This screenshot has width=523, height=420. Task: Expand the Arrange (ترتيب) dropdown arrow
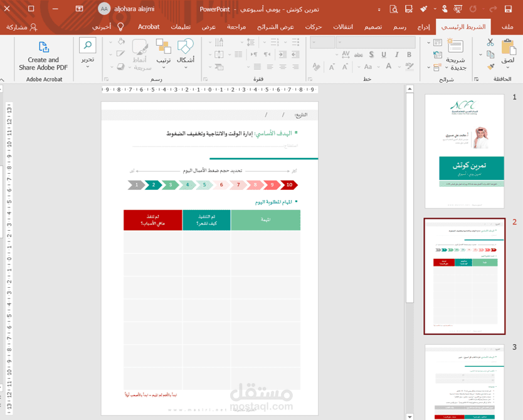point(164,68)
